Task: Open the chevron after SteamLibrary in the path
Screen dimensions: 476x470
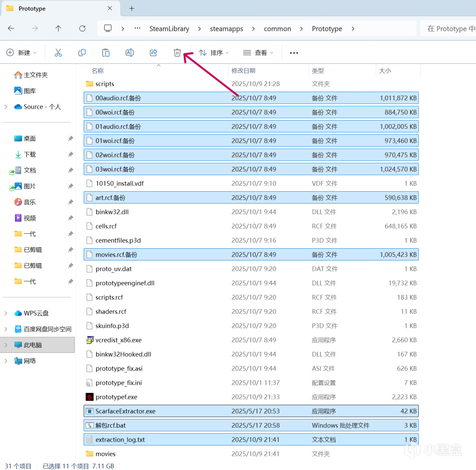Action: tap(199, 29)
